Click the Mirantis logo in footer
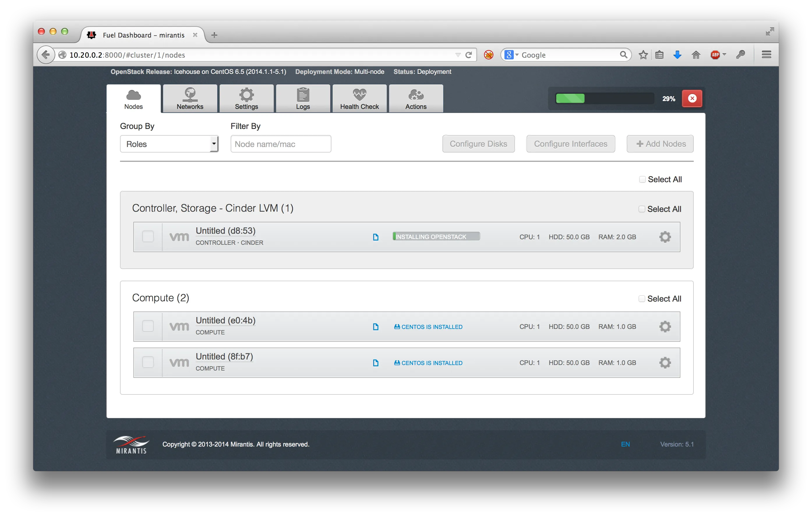The width and height of the screenshot is (812, 517). tap(131, 445)
